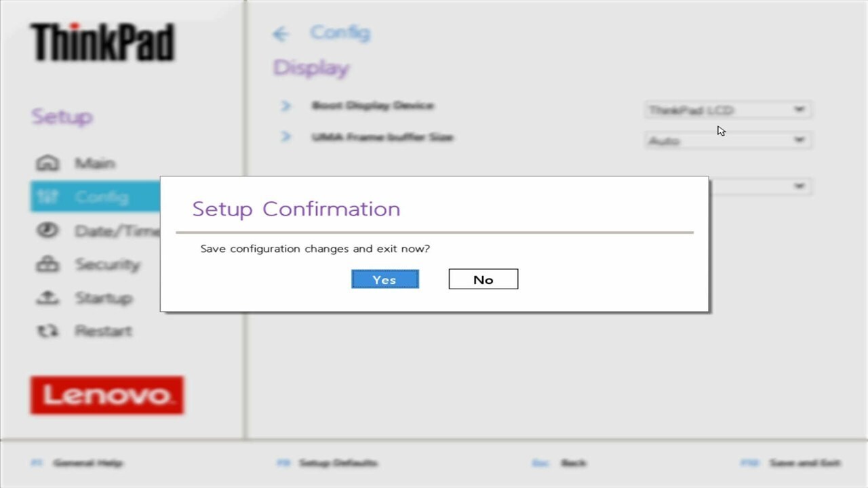The image size is (868, 488).
Task: Expand the UMA Frame buffer Size chevron
Action: tap(285, 137)
